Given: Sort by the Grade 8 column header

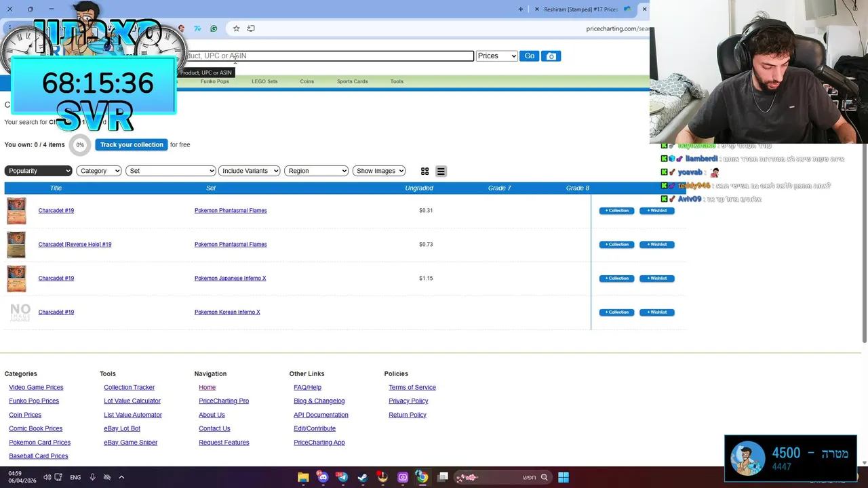Looking at the screenshot, I should (578, 188).
